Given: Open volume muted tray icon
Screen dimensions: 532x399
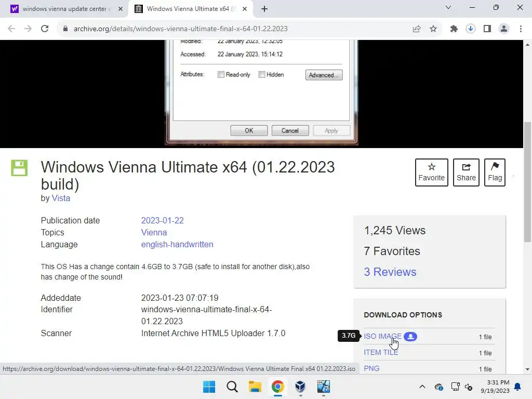Looking at the screenshot, I should click(x=469, y=387).
